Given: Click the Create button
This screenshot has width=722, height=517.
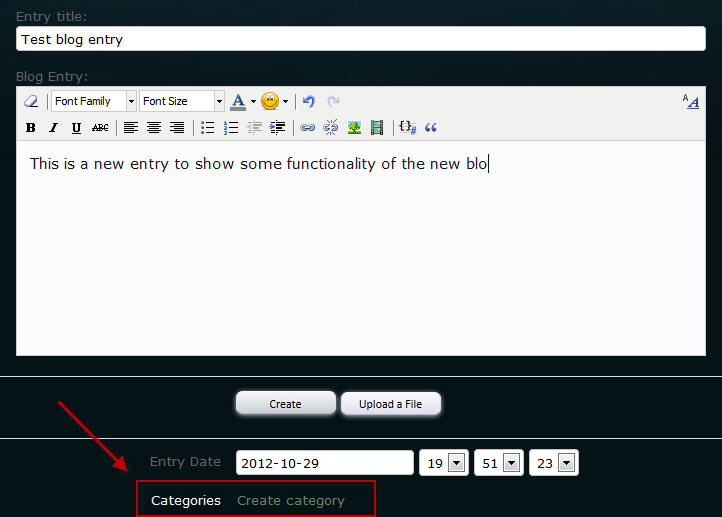Looking at the screenshot, I should click(x=285, y=404).
